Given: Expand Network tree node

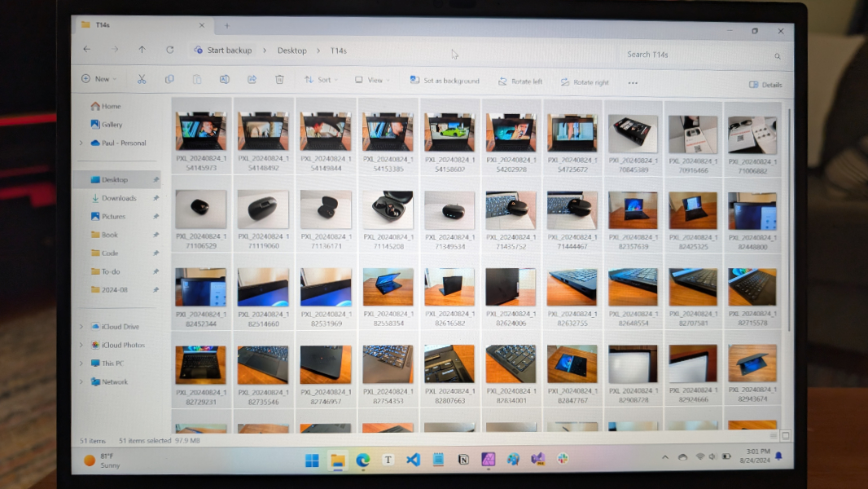Looking at the screenshot, I should point(81,381).
